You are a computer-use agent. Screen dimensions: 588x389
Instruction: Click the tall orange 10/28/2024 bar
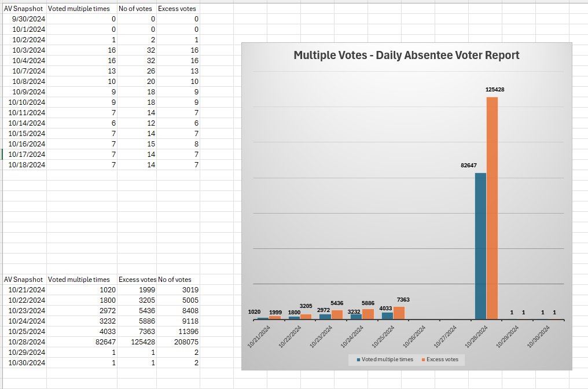click(491, 208)
